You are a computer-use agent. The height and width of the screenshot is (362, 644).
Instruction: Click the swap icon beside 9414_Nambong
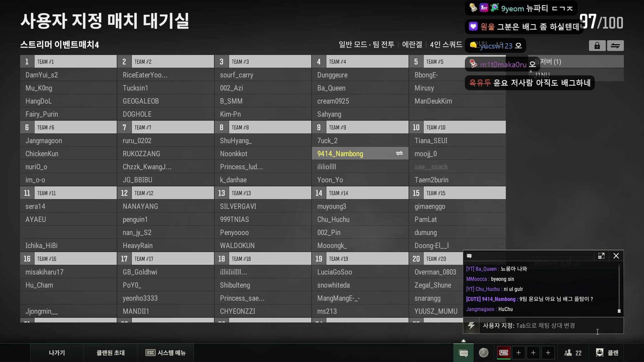[399, 154]
